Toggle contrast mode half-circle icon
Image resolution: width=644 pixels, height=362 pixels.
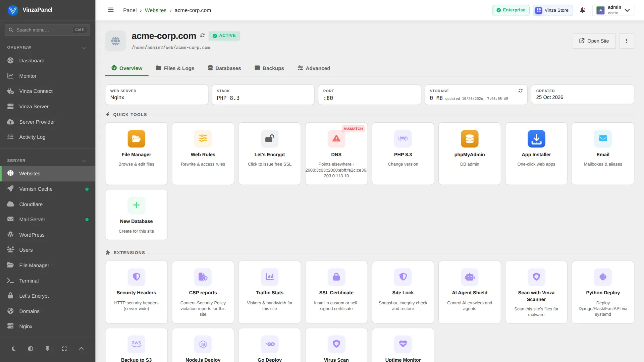[31, 349]
